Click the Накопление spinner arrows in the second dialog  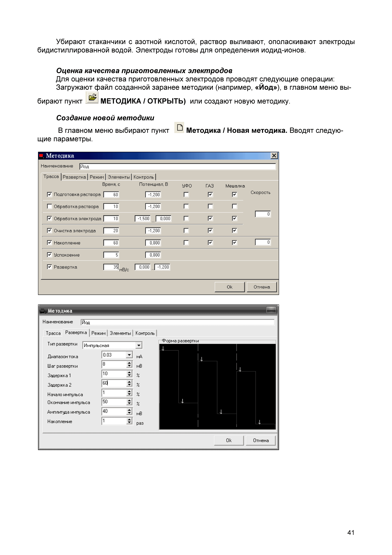click(x=130, y=421)
